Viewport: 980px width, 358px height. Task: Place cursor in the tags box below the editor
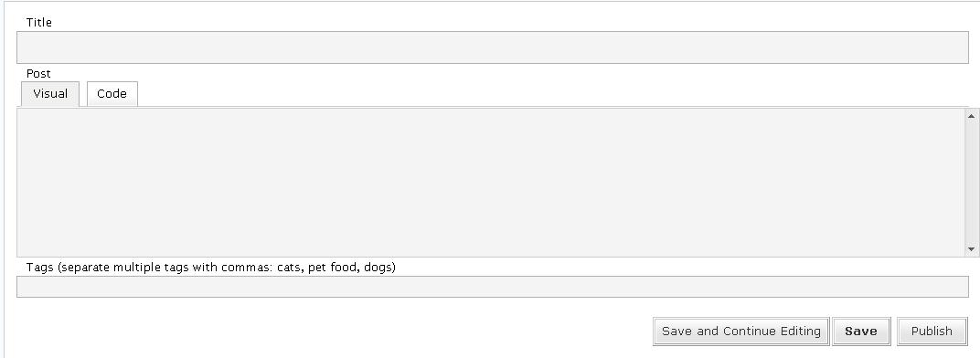tap(493, 287)
